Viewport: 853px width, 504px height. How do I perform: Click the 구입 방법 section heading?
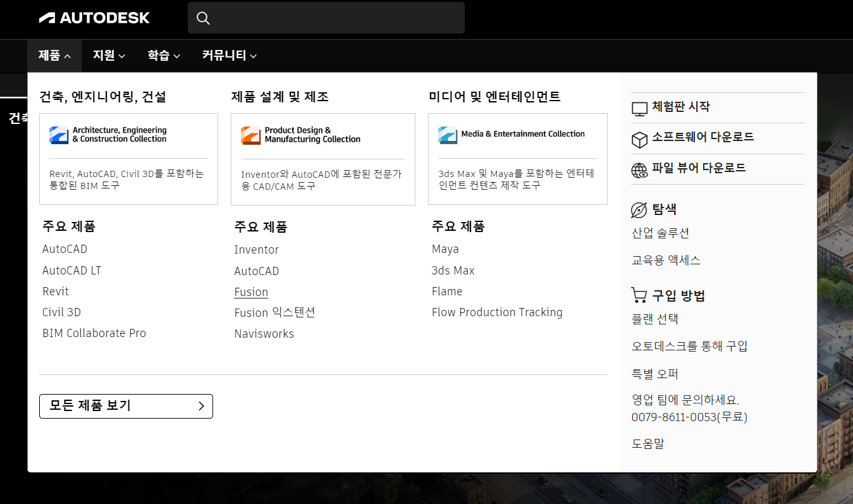pyautogui.click(x=678, y=295)
